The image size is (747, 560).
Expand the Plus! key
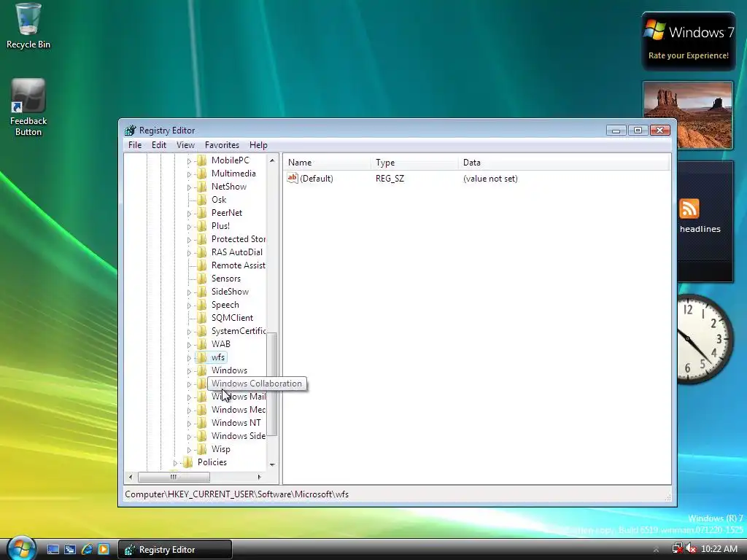tap(189, 227)
